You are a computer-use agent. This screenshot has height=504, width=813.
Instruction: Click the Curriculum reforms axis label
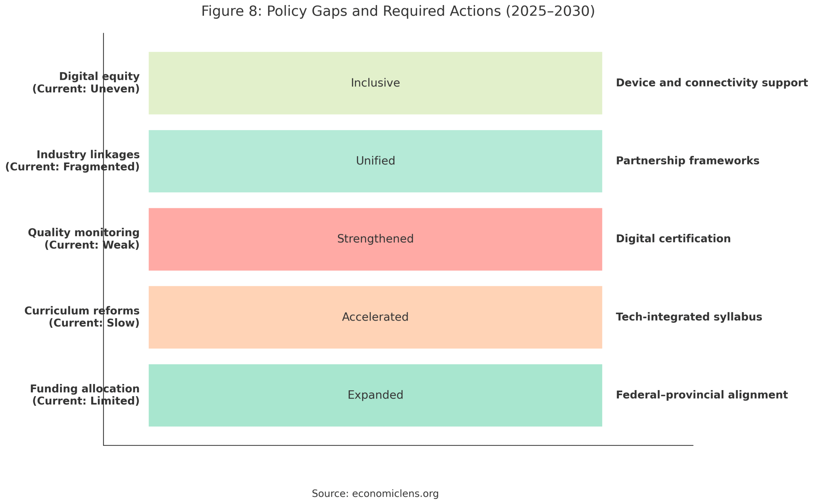point(82,317)
